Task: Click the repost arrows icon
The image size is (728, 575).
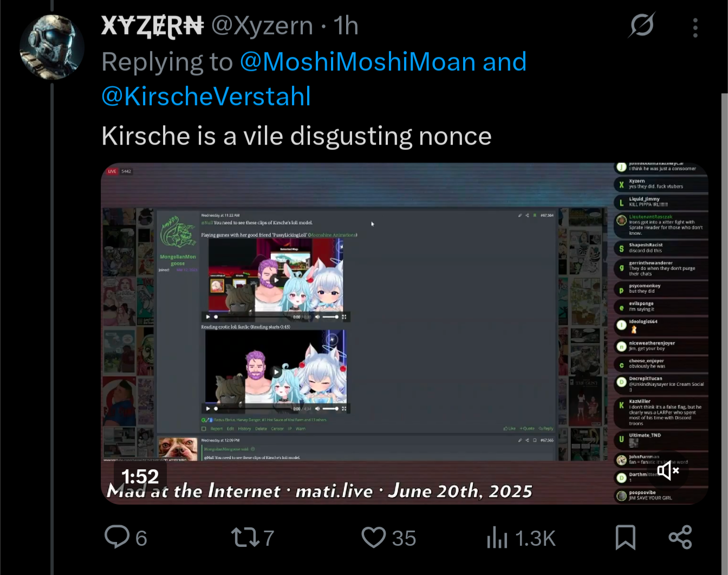Action: tap(245, 538)
